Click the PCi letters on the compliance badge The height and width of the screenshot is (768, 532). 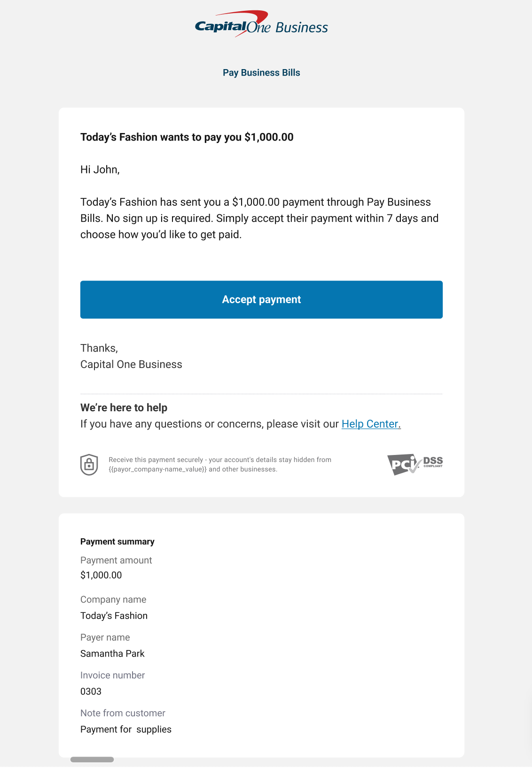402,464
